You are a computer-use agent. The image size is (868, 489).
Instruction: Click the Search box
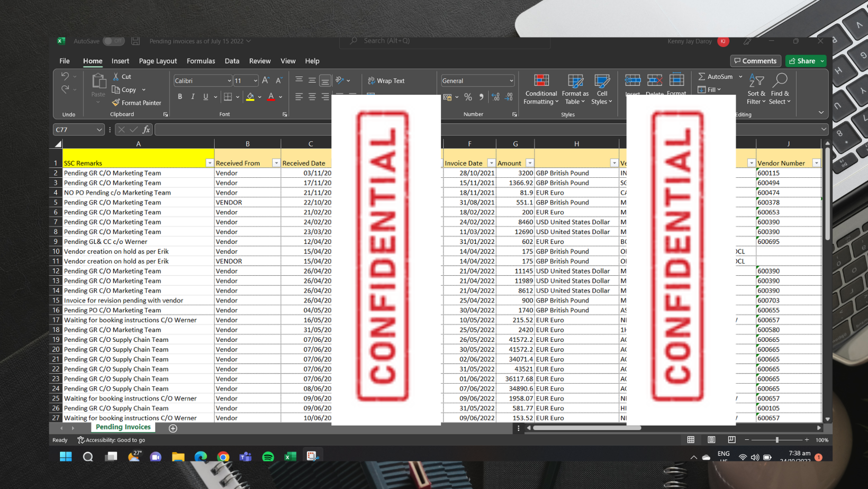pyautogui.click(x=445, y=41)
